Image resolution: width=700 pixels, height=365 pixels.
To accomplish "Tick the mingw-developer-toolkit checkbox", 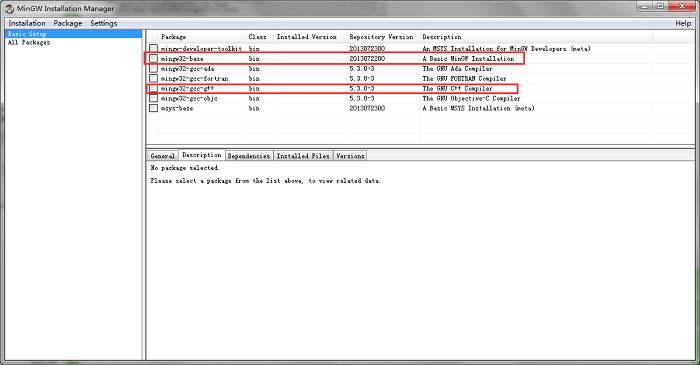I will tap(153, 48).
